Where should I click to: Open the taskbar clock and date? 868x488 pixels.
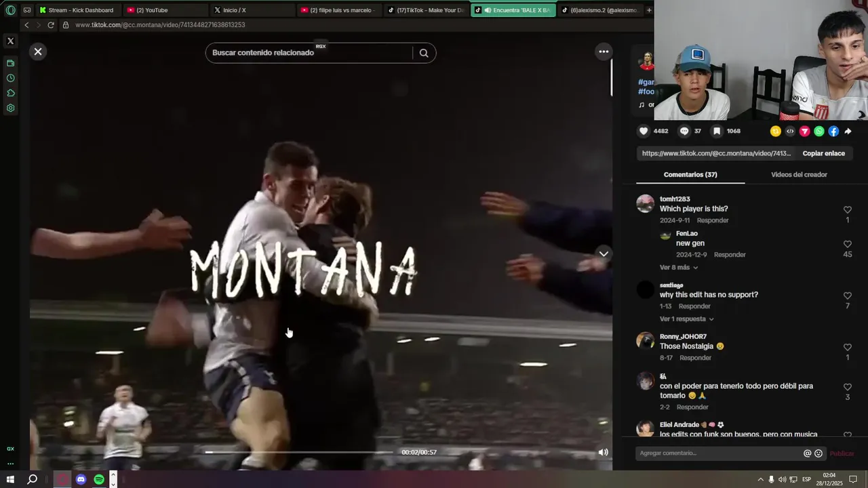coord(829,479)
